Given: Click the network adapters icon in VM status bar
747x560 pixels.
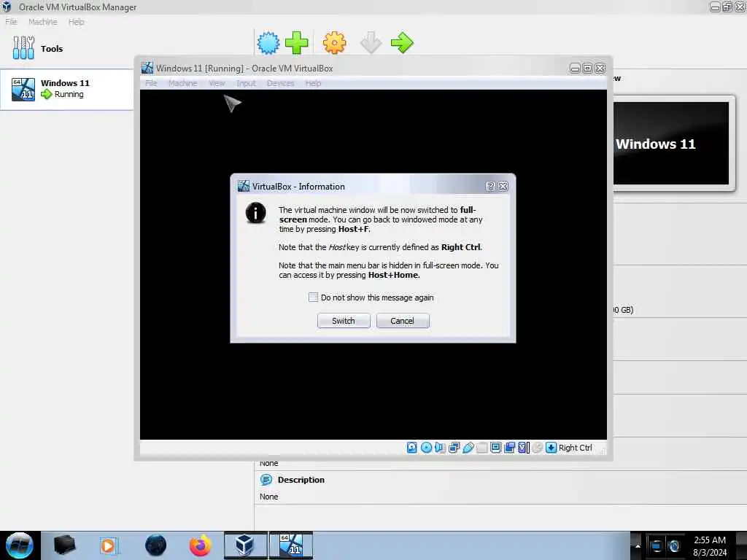Looking at the screenshot, I should (454, 448).
